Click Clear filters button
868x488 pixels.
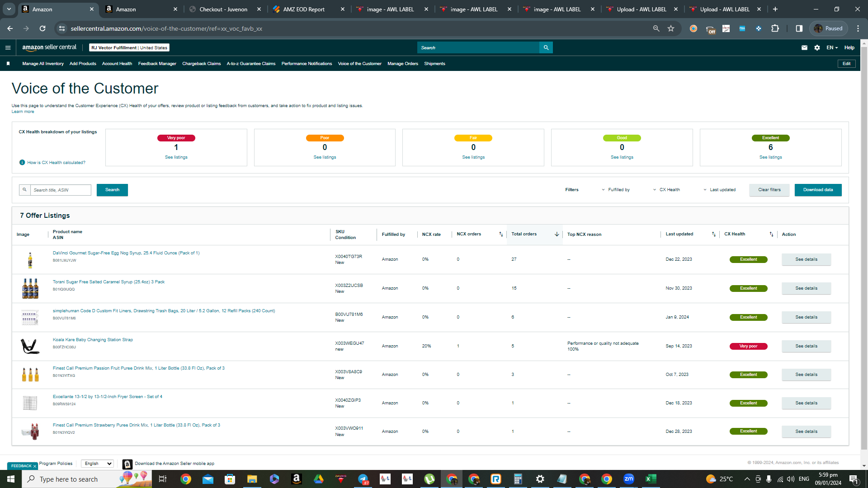[x=769, y=190]
